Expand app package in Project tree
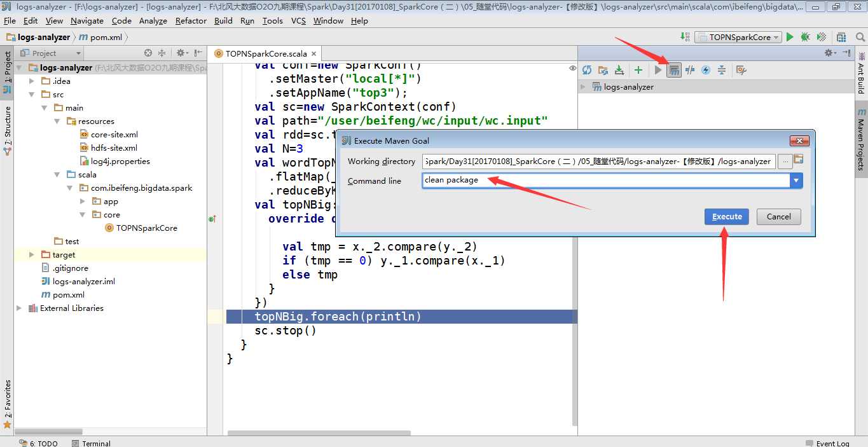 tap(83, 201)
